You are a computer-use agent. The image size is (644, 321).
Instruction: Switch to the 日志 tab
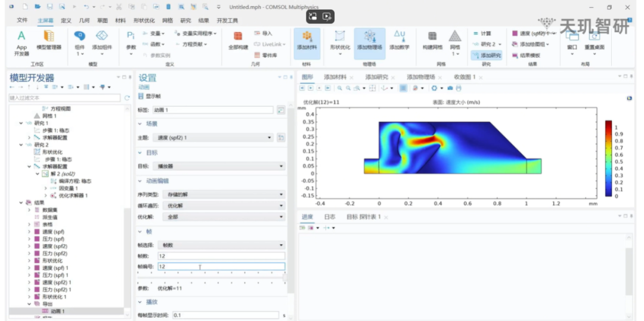[x=329, y=217]
